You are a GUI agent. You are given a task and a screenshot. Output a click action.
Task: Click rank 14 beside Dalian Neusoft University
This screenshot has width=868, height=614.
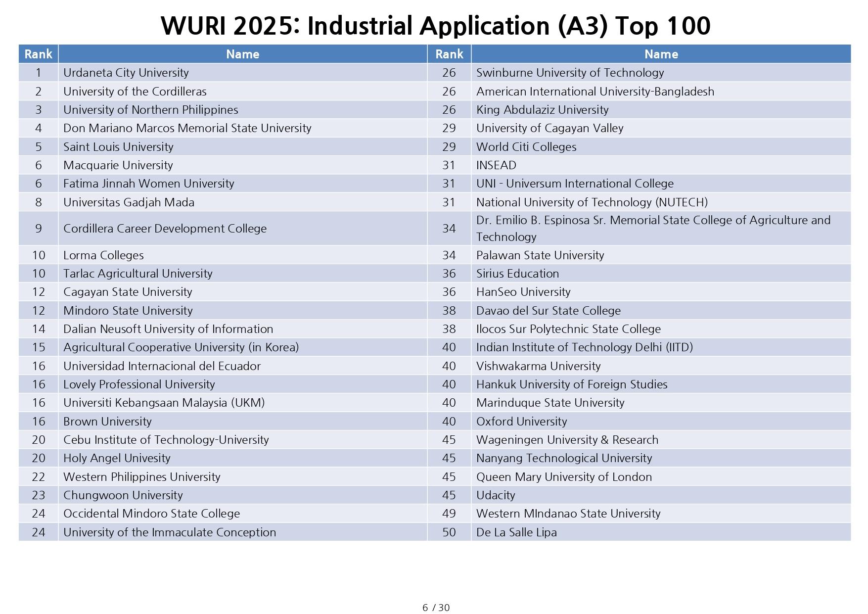(x=39, y=329)
